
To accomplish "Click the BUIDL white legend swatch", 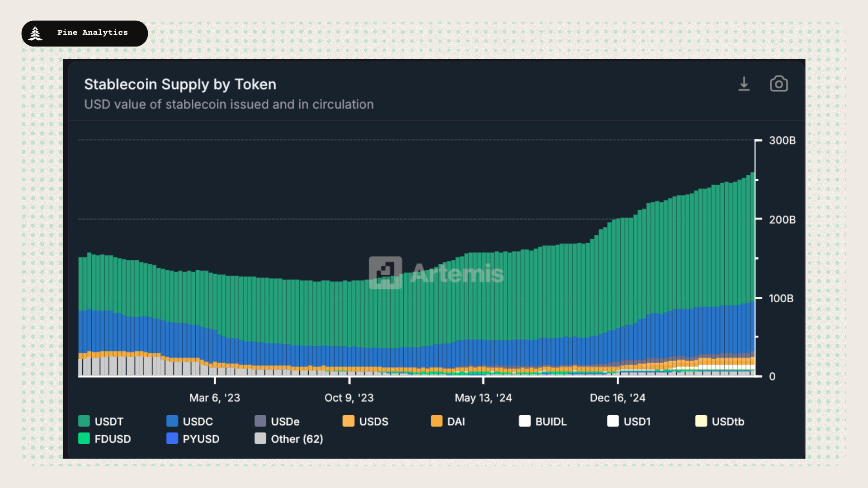I will click(x=524, y=421).
